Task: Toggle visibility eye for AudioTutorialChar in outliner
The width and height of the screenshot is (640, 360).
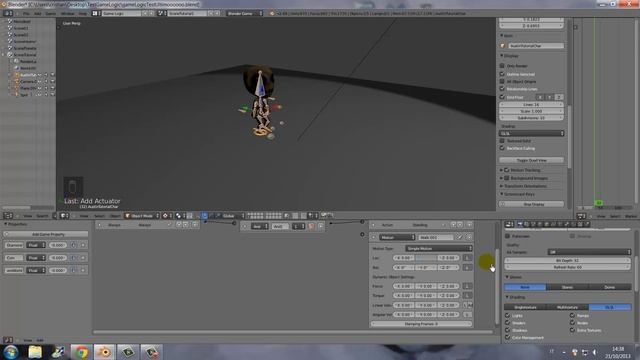Action: click(40, 75)
